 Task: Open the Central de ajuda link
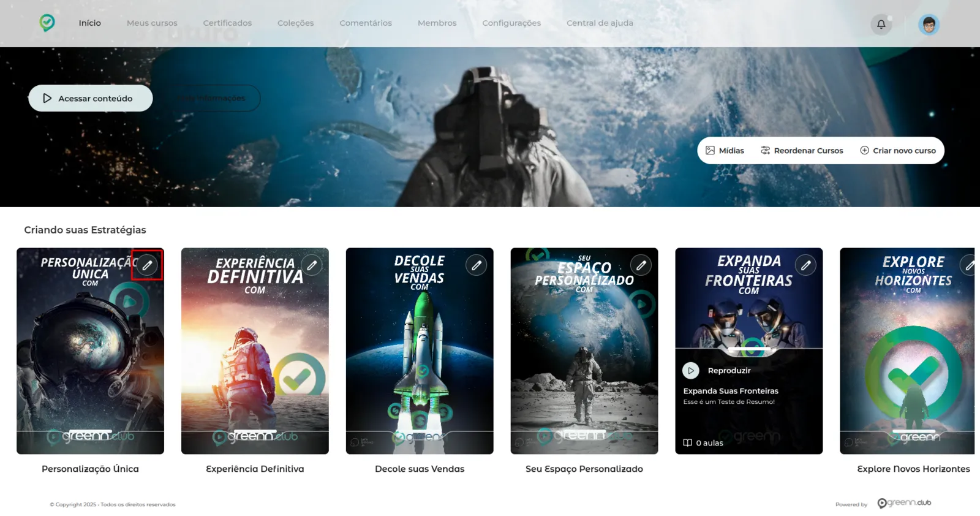600,23
